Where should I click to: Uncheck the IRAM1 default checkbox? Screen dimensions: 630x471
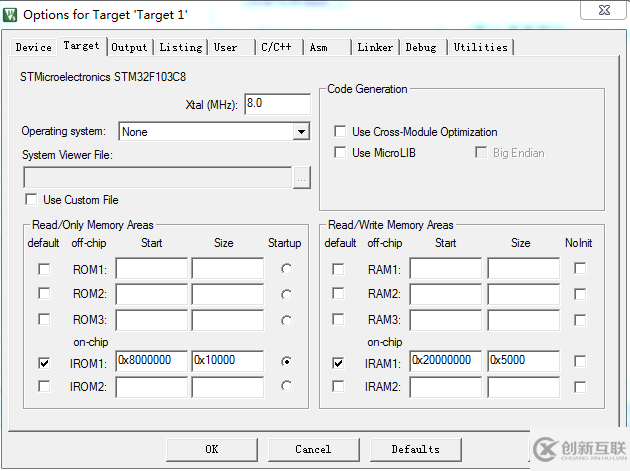click(x=338, y=363)
